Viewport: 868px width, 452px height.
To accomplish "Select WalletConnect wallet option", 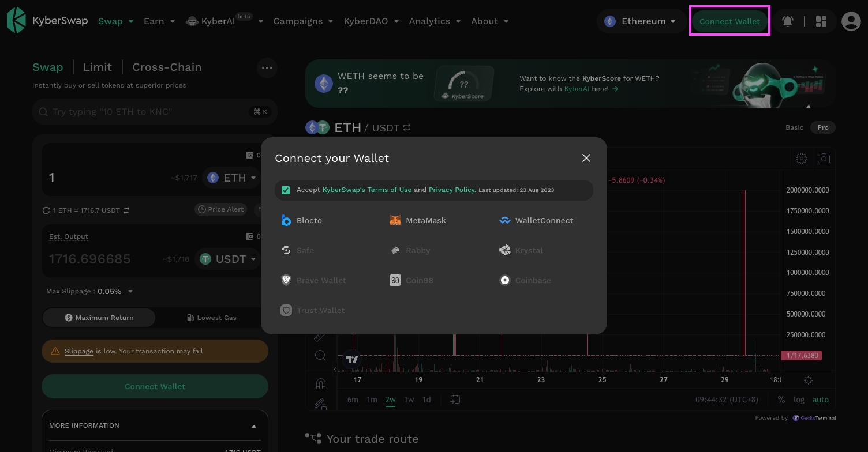I will [x=536, y=220].
